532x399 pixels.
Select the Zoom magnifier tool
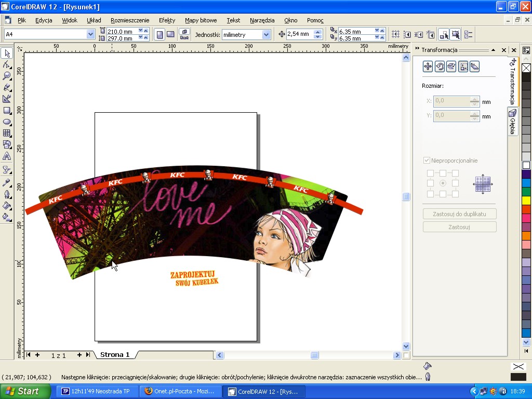(x=7, y=76)
